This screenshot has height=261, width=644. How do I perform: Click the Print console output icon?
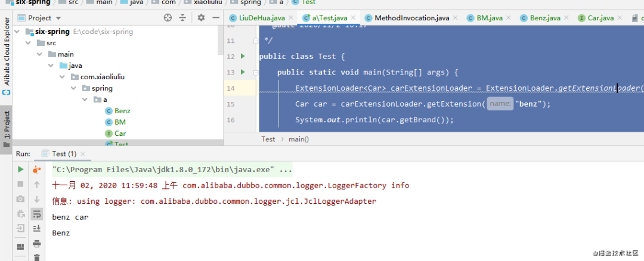click(x=36, y=243)
